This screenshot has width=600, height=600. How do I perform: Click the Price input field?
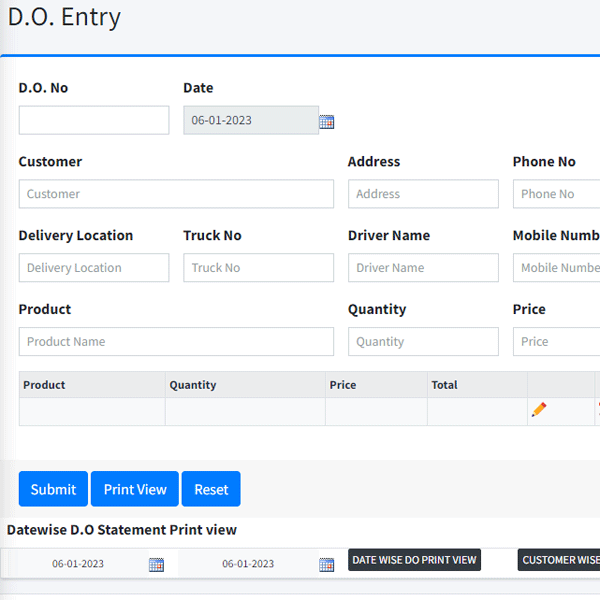(557, 341)
